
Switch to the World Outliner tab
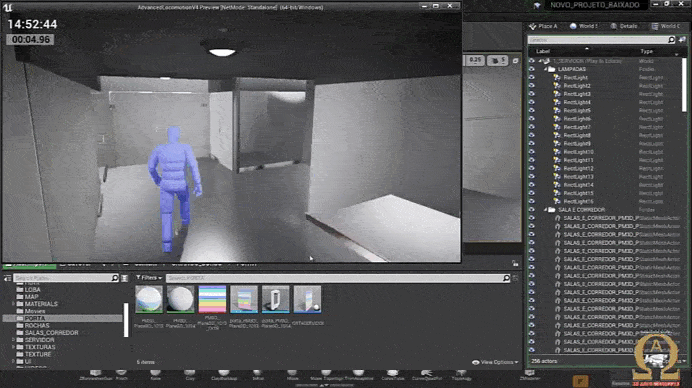click(x=666, y=26)
